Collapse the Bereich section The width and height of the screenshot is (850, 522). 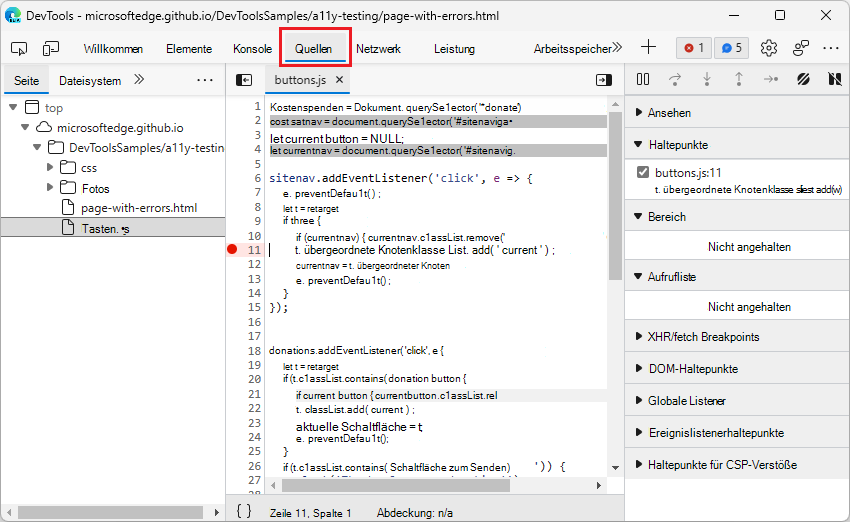pyautogui.click(x=737, y=217)
